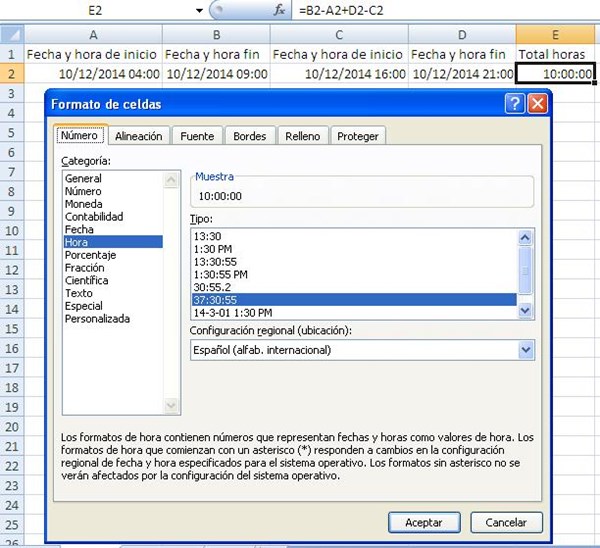Select the Número category in the list
Image resolution: width=600 pixels, height=548 pixels.
113,191
